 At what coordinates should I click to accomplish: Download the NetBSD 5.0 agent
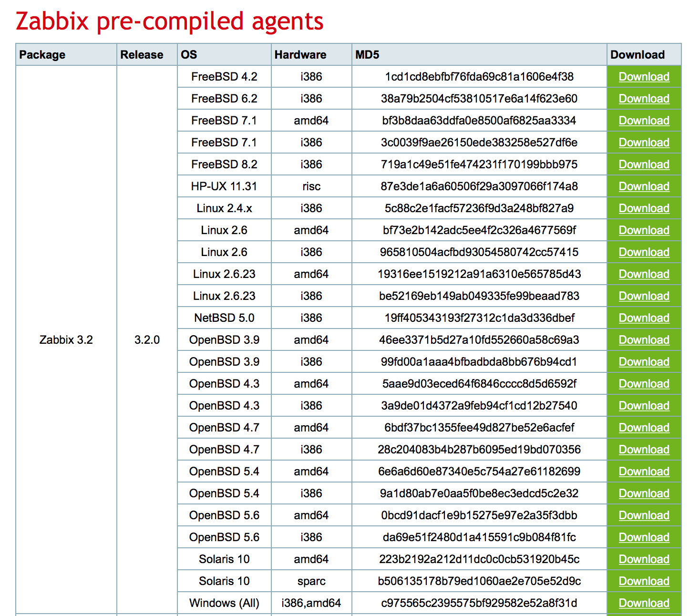(644, 318)
